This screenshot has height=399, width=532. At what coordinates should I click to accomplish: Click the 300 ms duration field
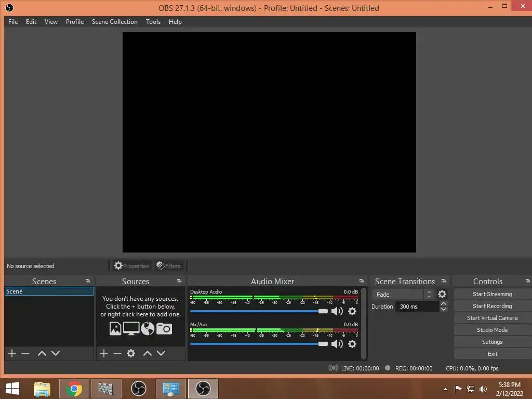[417, 307]
